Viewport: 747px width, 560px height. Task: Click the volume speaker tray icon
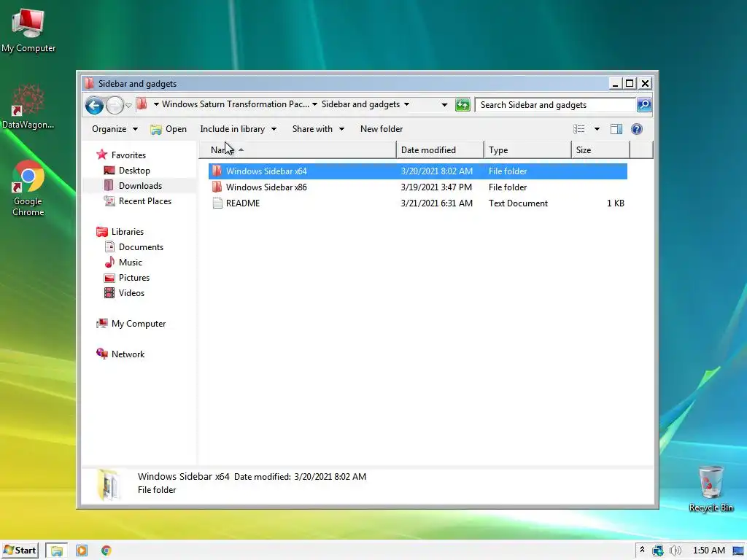tap(675, 551)
